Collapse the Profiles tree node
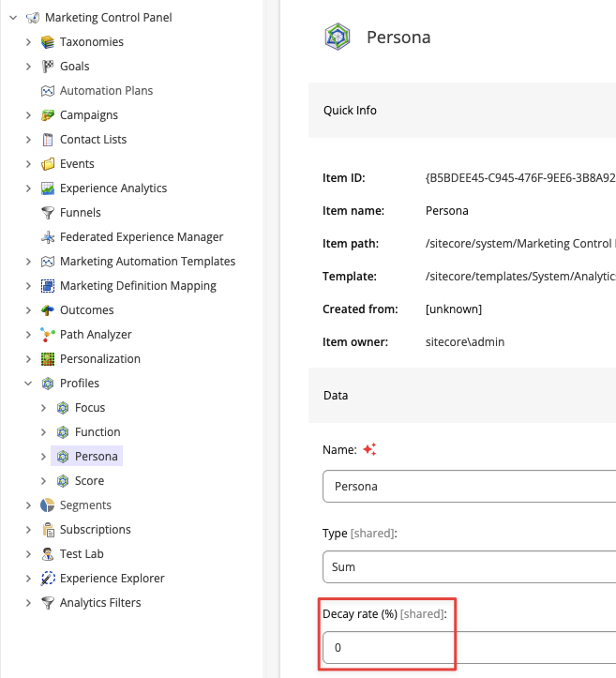Screen dimensions: 616x678 (x=28, y=384)
